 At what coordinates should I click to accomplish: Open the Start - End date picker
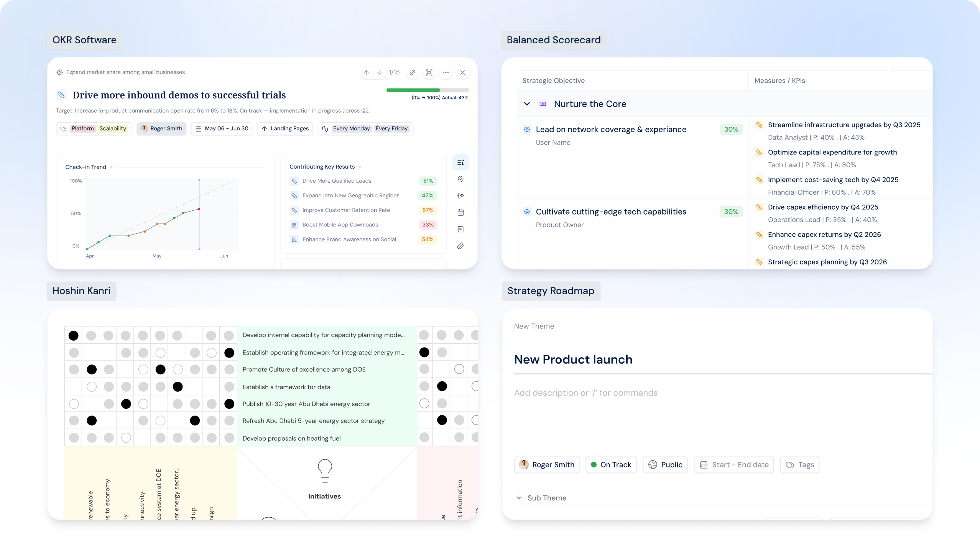click(734, 465)
